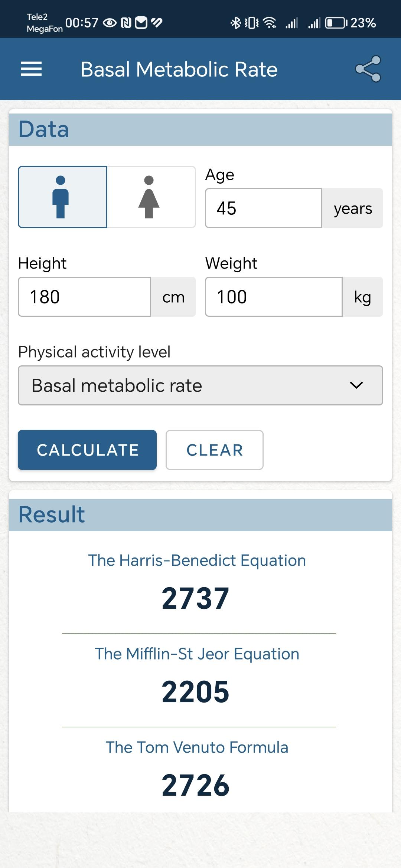Screen dimensions: 401x868
Task: Click the CALCULATE button
Action: 87,450
